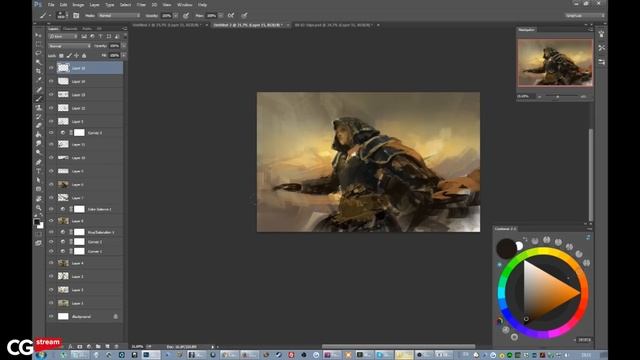
Task: Select the Path Selection tool
Action: (39, 180)
